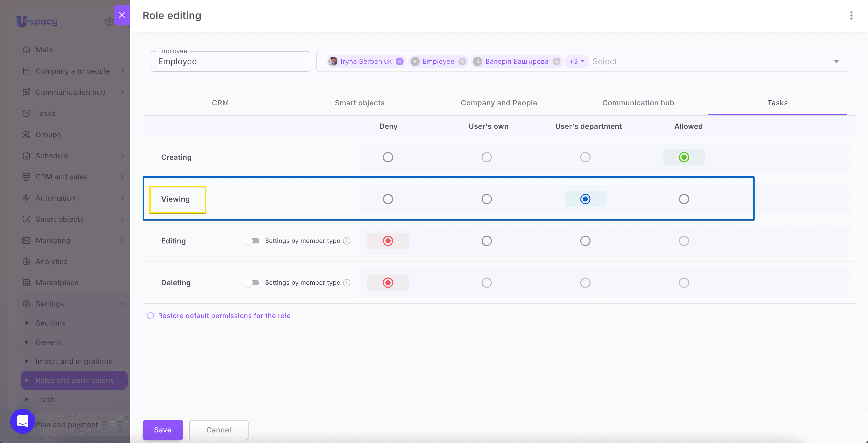Click the Automation lightning icon in sidebar

click(x=26, y=198)
